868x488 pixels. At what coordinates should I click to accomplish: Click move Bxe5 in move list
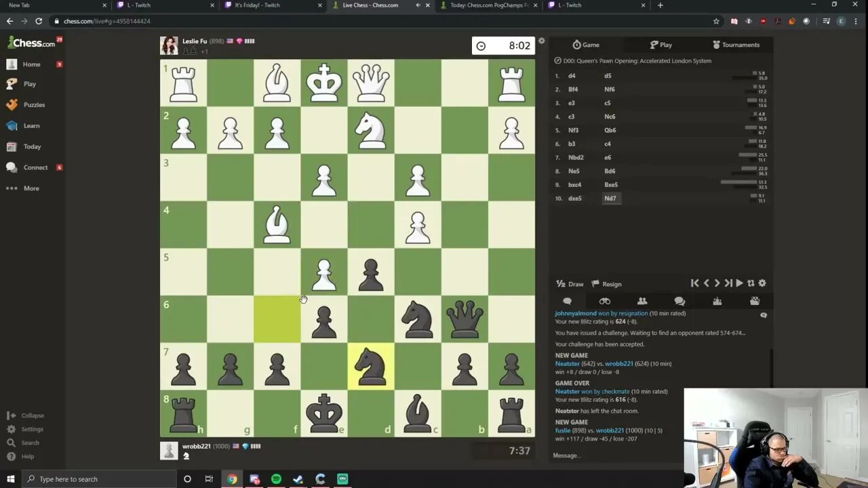pos(611,184)
